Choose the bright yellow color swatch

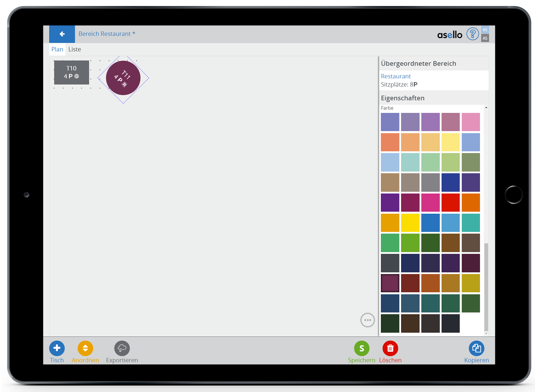[x=410, y=223]
